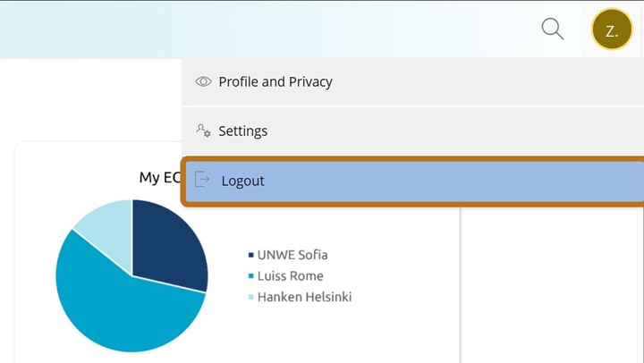The width and height of the screenshot is (644, 363).
Task: Click the teal Luiss Rome legend swatch
Action: coord(250,276)
